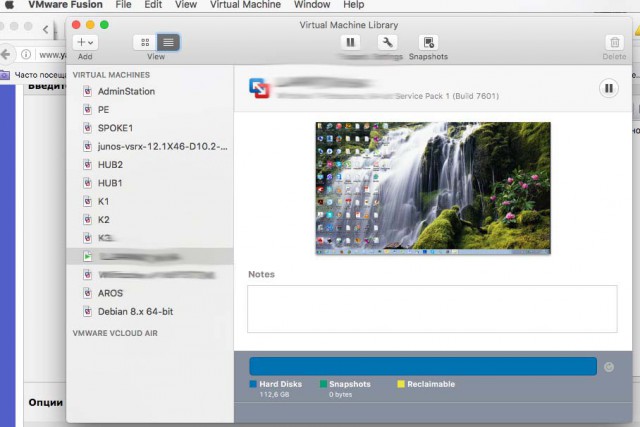Click the K1 VM file icon
The width and height of the screenshot is (640, 427).
87,201
